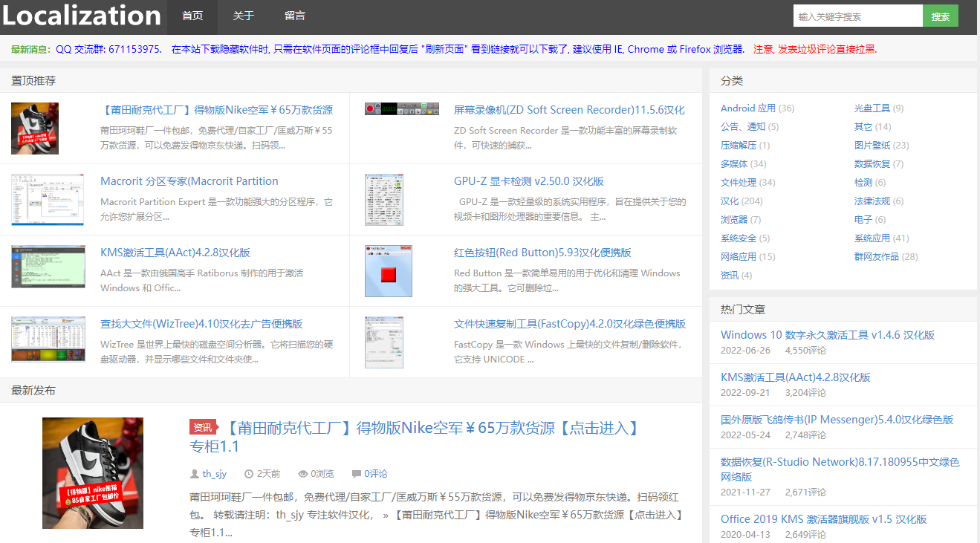
Task: Open 红色按钮(Red Button)5.93汉化便携版 post
Action: coord(542,253)
